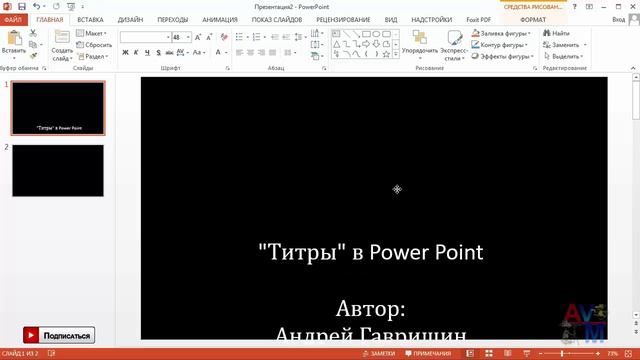Image resolution: width=640 pixels, height=360 pixels.
Task: Insert a Text Box from shapes gallery
Action: pos(336,34)
